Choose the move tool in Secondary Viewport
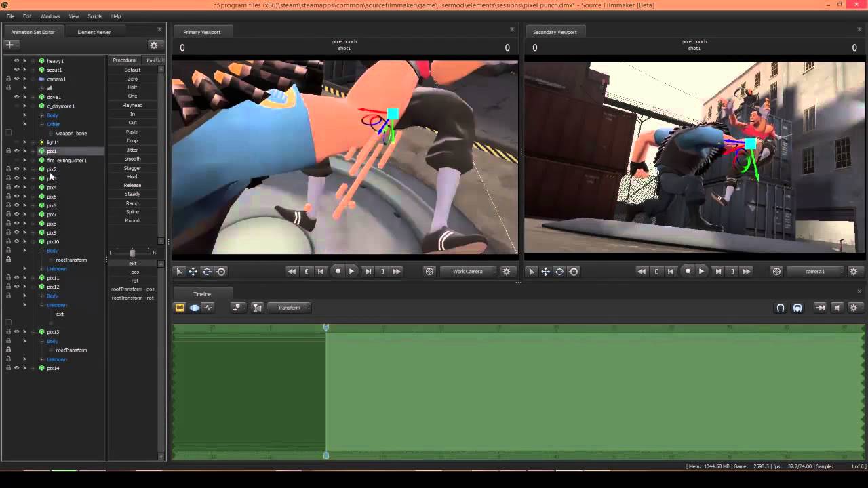Screen dimensions: 868x488 545,272
